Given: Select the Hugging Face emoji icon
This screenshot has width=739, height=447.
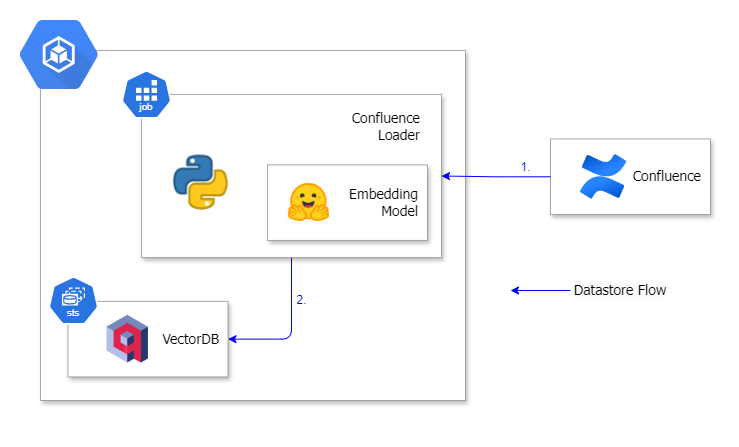Looking at the screenshot, I should tap(308, 202).
